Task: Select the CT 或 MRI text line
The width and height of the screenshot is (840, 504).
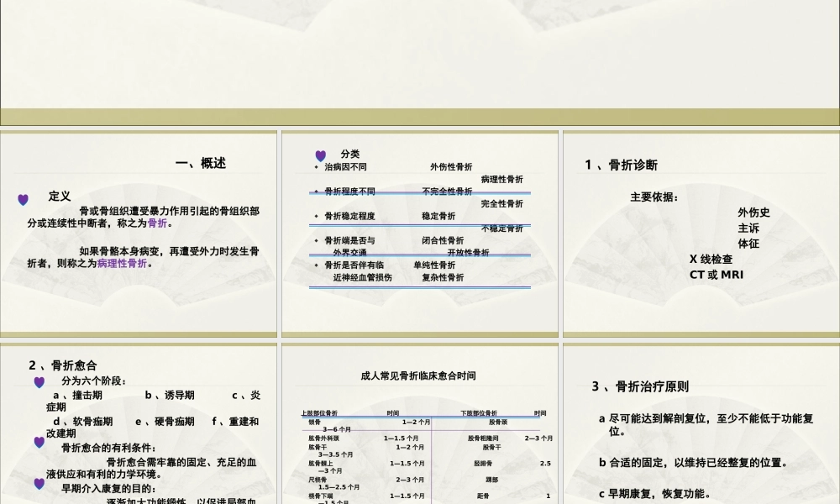Action: pyautogui.click(x=719, y=275)
